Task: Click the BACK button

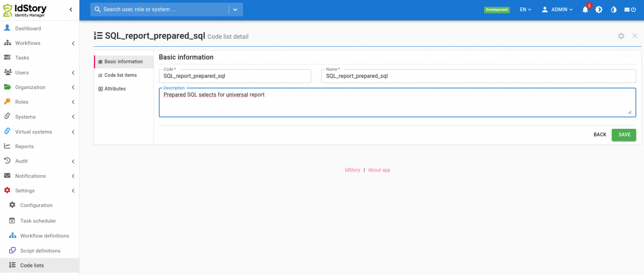Action: point(600,135)
